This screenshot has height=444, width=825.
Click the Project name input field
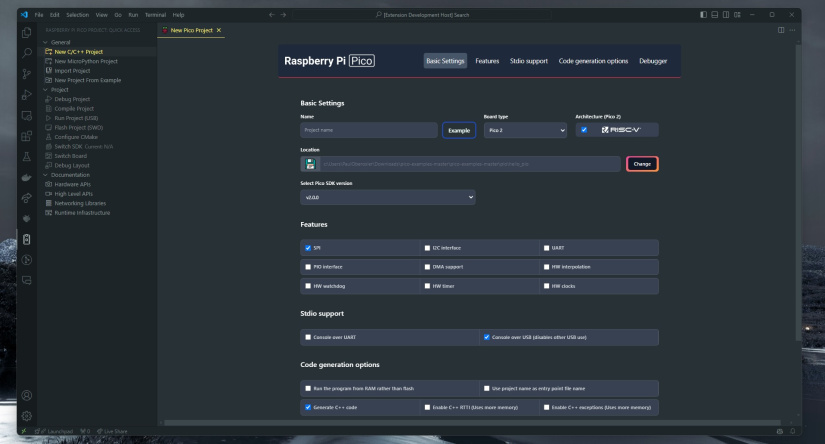pyautogui.click(x=367, y=130)
